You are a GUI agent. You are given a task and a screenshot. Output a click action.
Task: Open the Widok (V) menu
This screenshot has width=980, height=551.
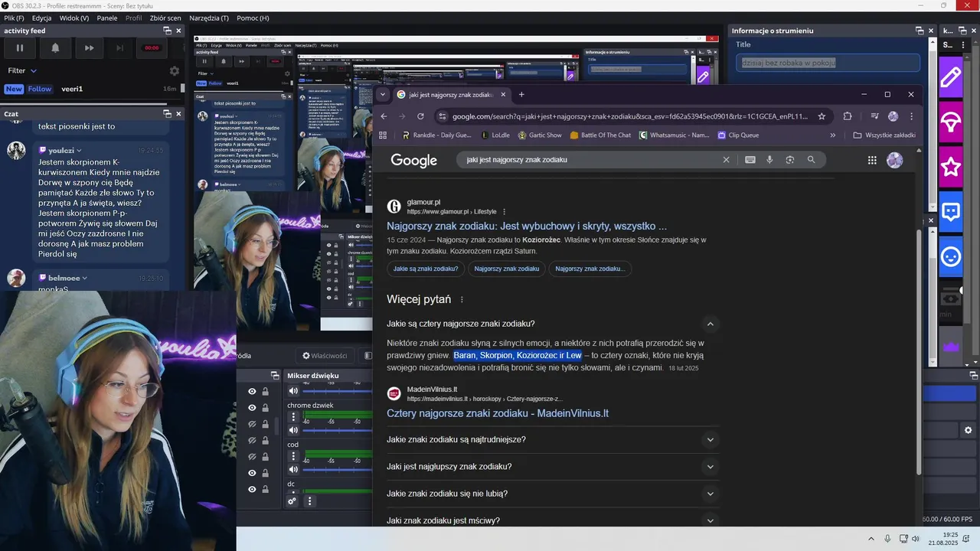pos(74,18)
